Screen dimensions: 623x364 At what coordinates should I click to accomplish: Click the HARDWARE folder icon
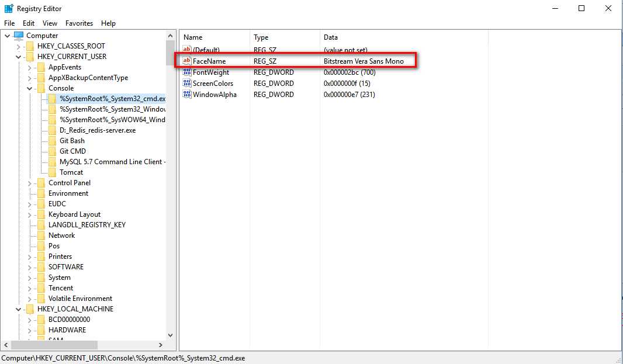(41, 330)
